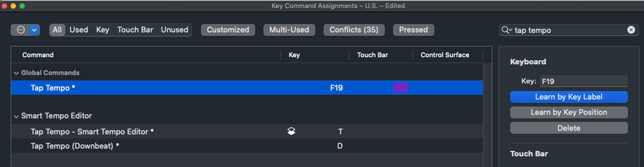
Task: Click into the Key field showing F19
Action: click(x=584, y=81)
